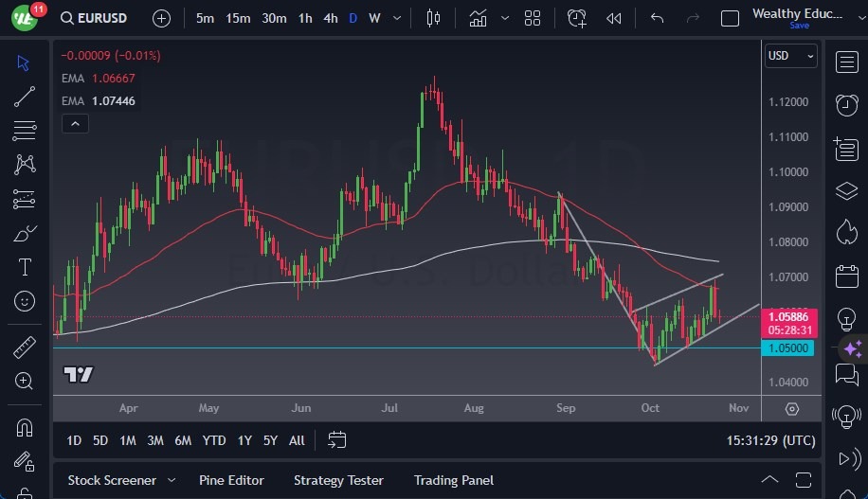Expand the chart type dropdown arrow
The width and height of the screenshot is (868, 499).
click(505, 18)
